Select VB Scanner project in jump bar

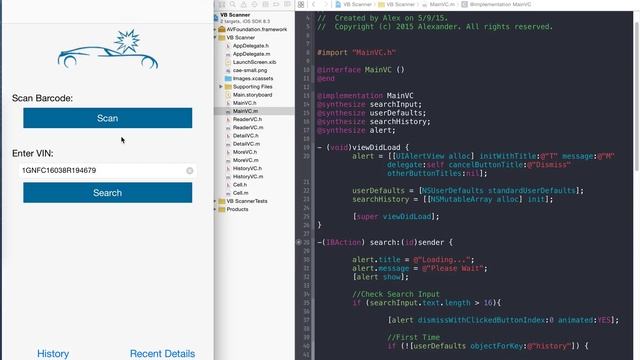tap(354, 4)
